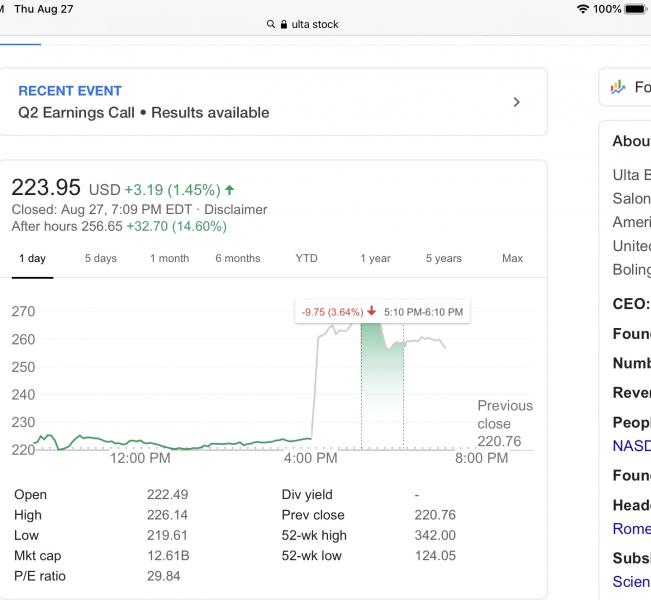651x600 pixels.
Task: Tap the search magnifier icon in address bar
Action: coord(271,24)
